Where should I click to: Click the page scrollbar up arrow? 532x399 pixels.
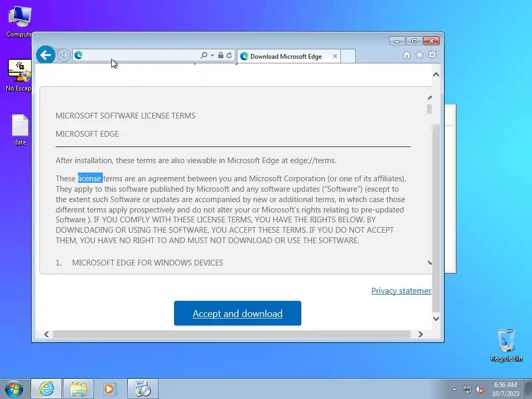pos(436,74)
